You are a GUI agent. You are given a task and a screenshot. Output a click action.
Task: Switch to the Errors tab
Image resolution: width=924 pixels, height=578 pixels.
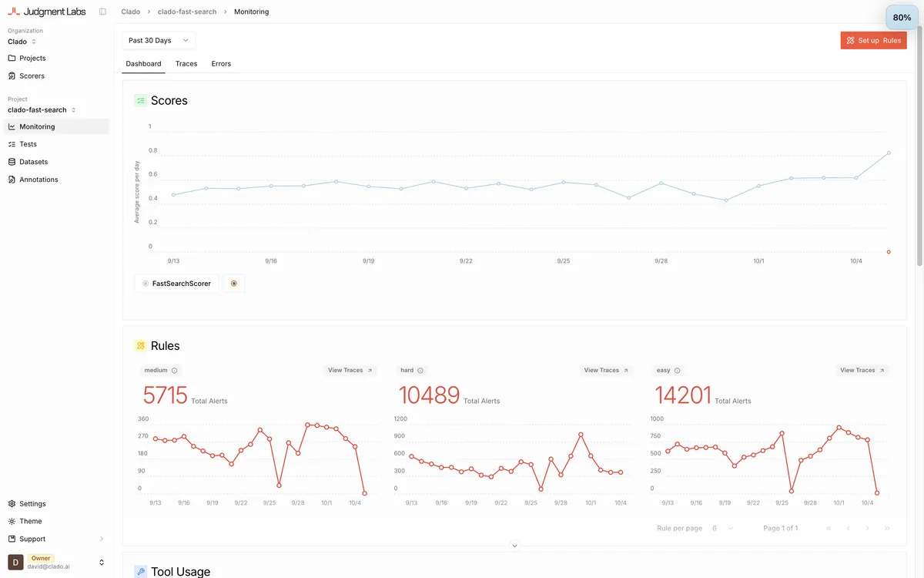tap(221, 64)
